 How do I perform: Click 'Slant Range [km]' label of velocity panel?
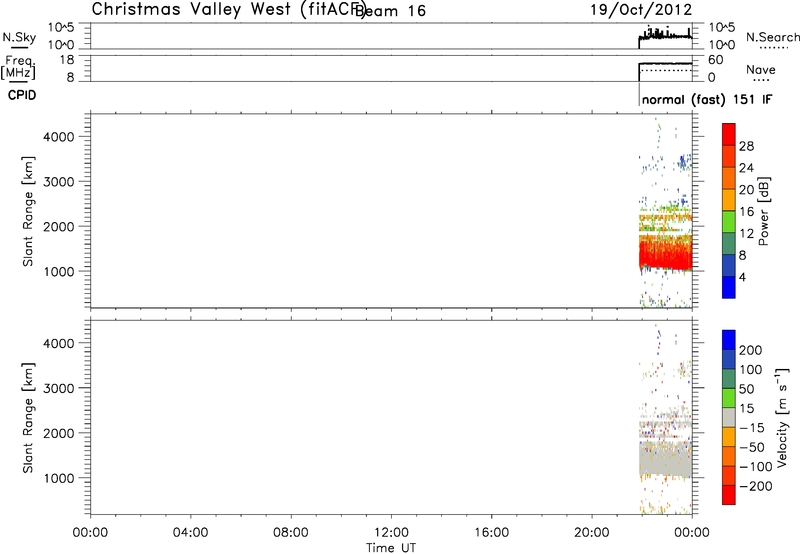pos(28,418)
